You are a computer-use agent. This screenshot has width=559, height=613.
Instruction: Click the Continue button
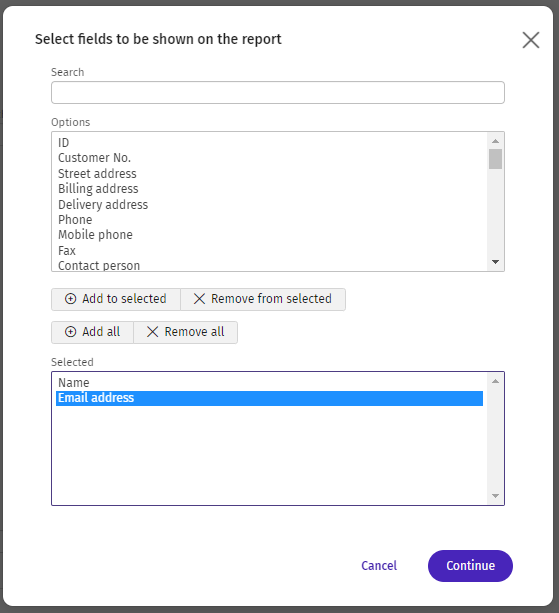click(x=470, y=566)
